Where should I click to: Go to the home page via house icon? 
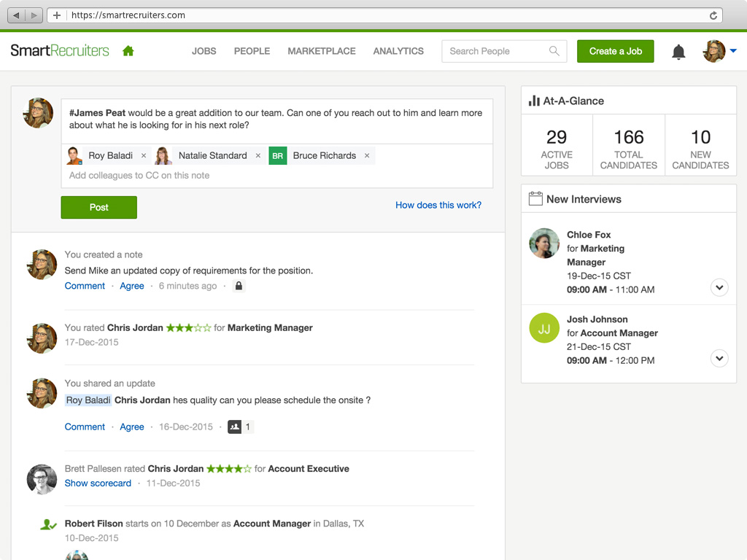tap(128, 51)
